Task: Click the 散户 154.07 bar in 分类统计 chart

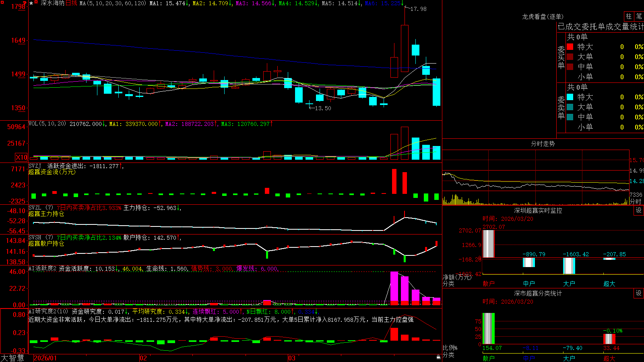Action: click(488, 329)
